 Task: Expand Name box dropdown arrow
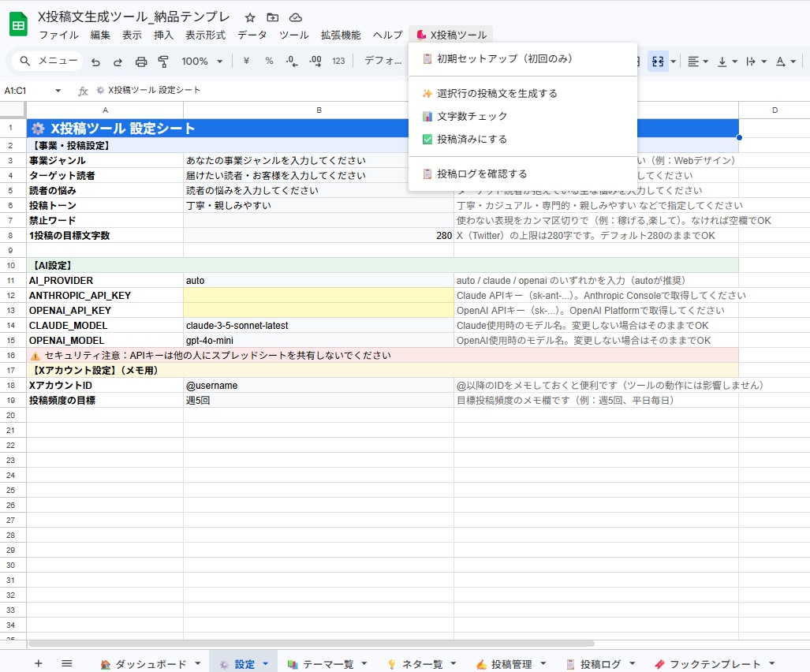pyautogui.click(x=58, y=91)
